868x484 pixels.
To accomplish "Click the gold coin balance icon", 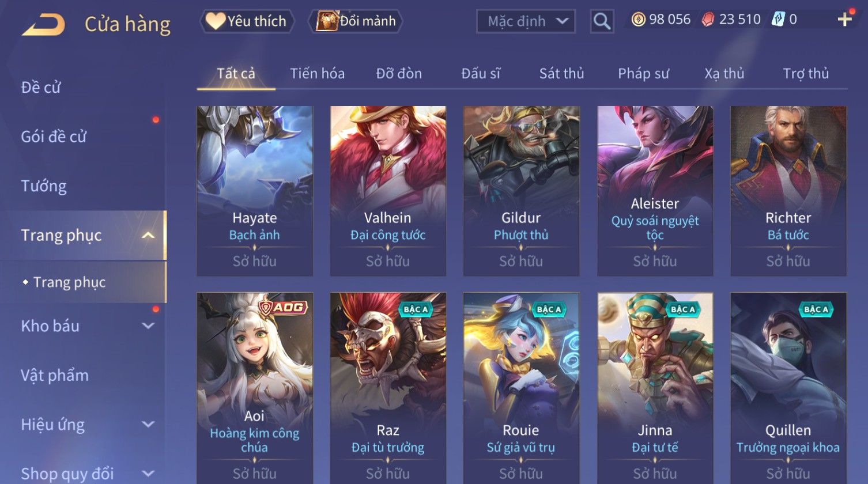I will point(638,20).
